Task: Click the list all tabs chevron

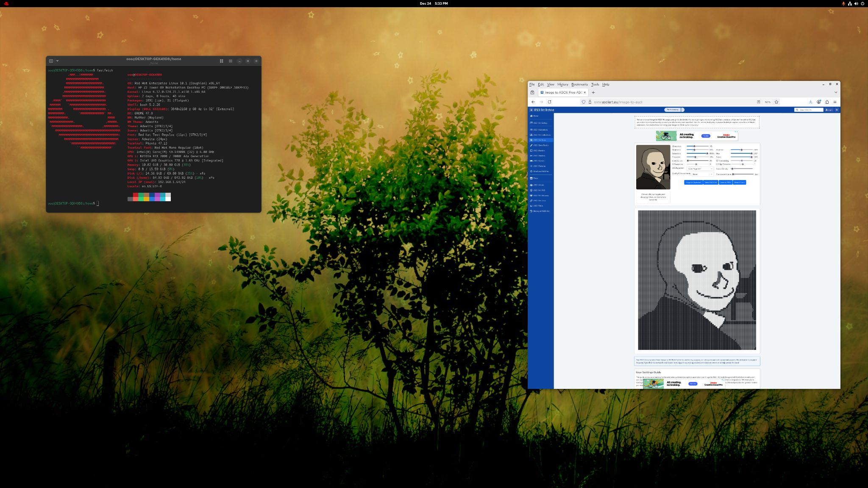Action: tap(836, 92)
